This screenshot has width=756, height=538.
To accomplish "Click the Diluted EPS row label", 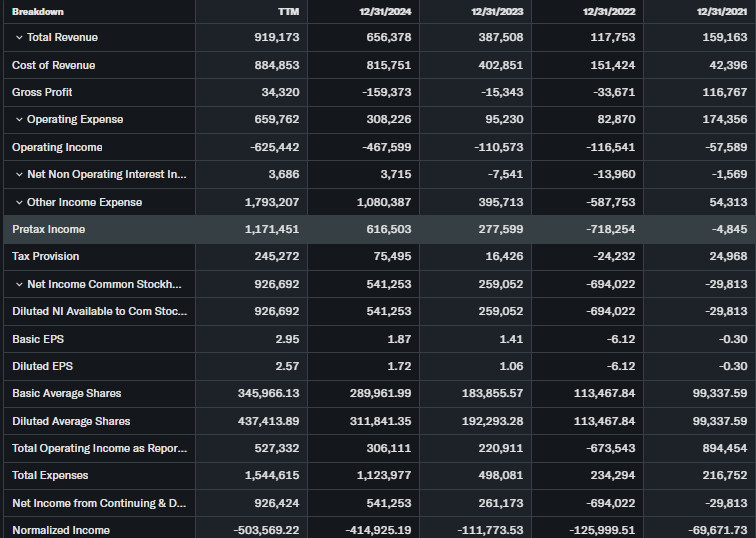I will tap(42, 366).
